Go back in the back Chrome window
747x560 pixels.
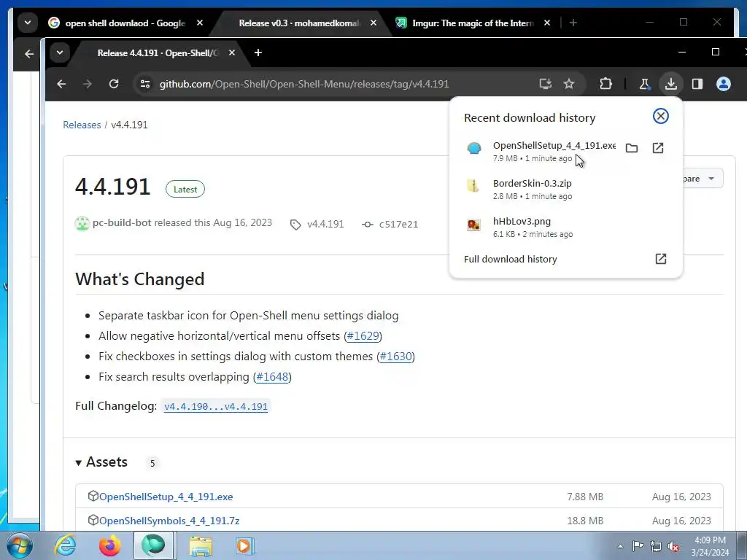29,54
